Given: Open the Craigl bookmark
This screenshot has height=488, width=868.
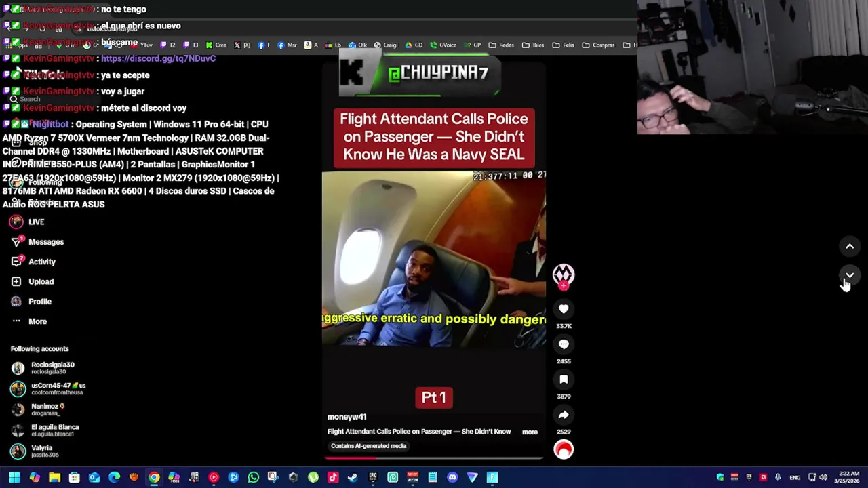Looking at the screenshot, I should tap(386, 45).
